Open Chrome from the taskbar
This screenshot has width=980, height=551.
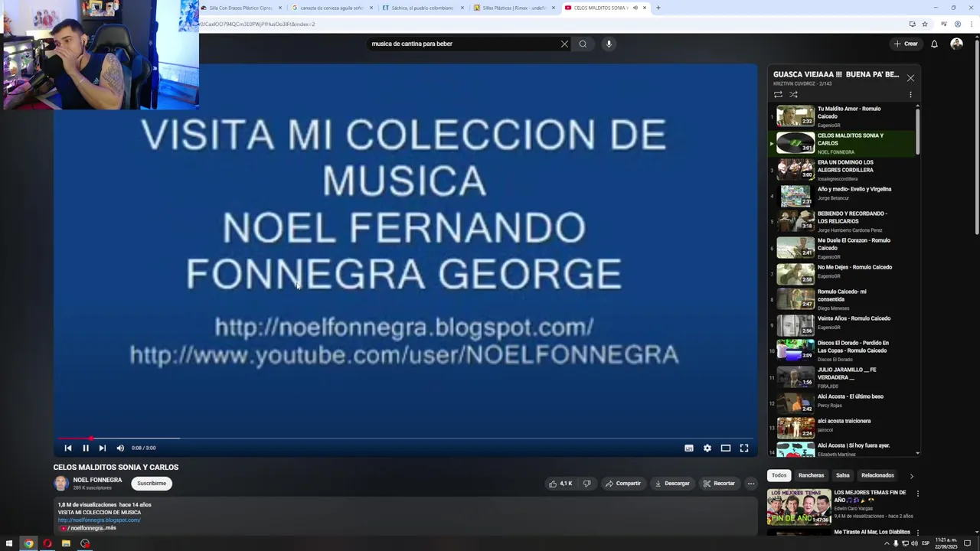(x=28, y=543)
